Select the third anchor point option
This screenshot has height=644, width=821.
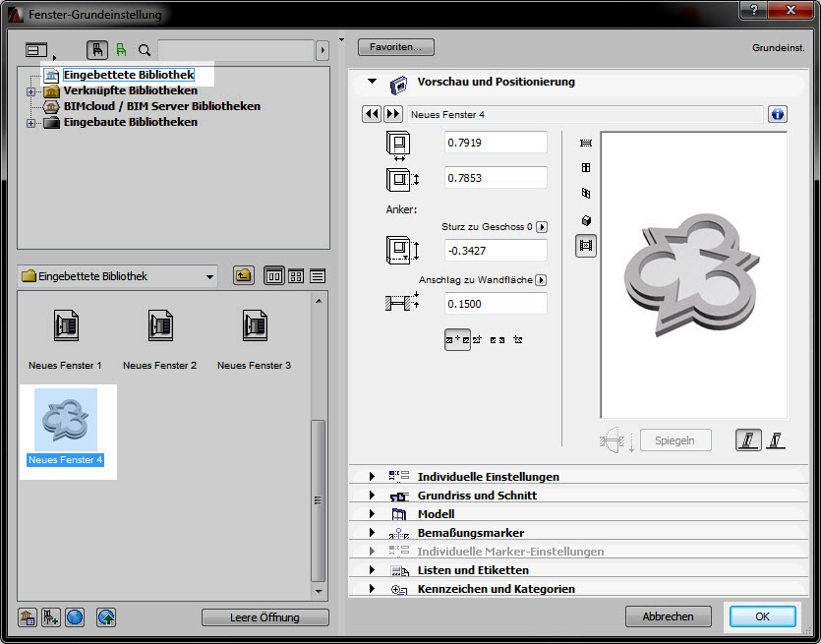coord(498,340)
